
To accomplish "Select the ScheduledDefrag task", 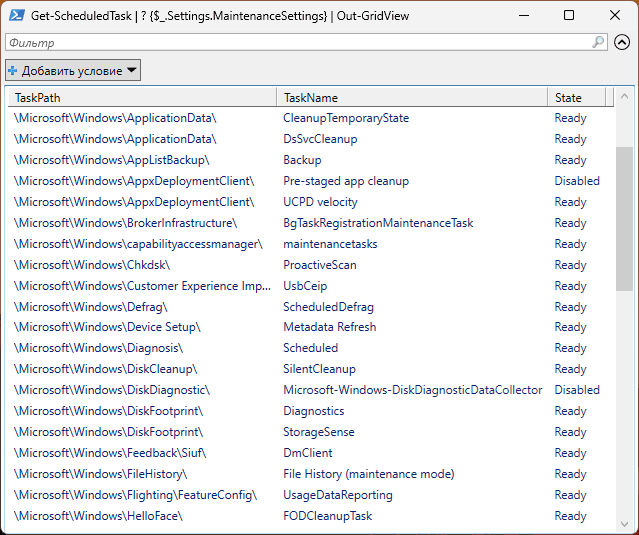I will (x=328, y=307).
